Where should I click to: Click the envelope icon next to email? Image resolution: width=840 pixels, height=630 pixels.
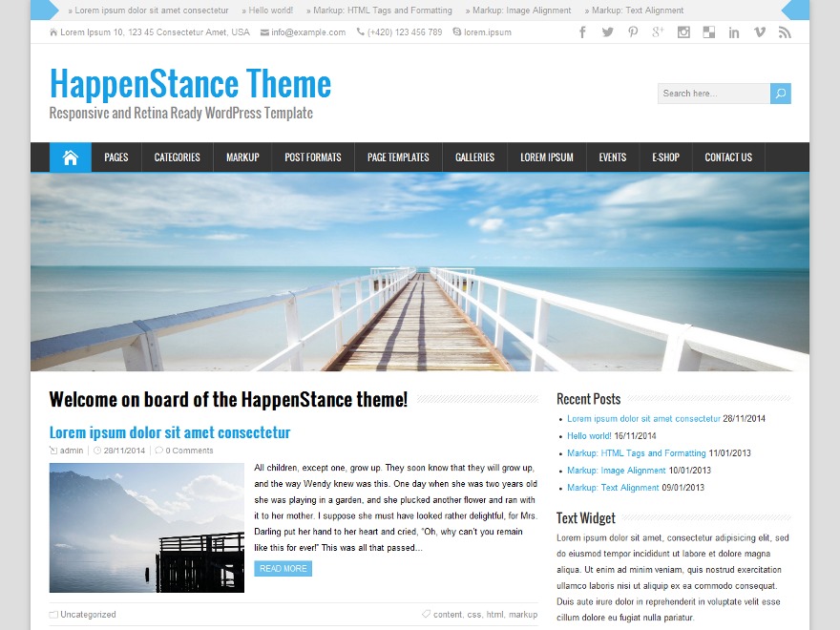click(x=264, y=32)
